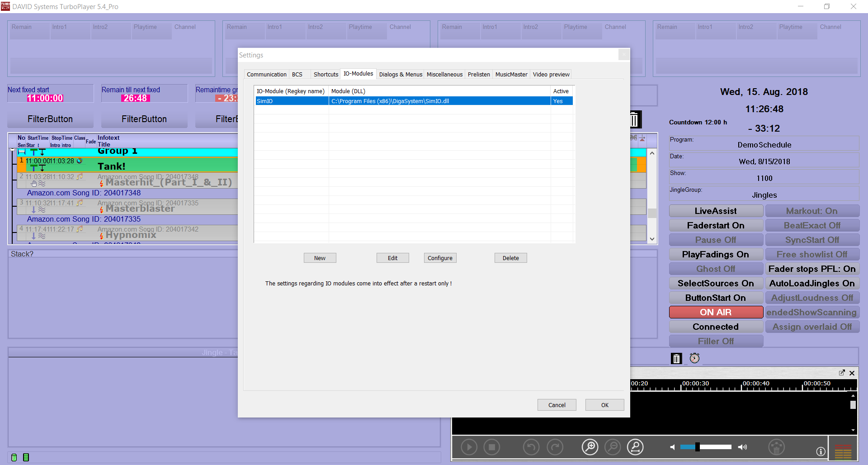The height and width of the screenshot is (465, 868).
Task: Adjust the volume slider handle
Action: click(x=698, y=447)
